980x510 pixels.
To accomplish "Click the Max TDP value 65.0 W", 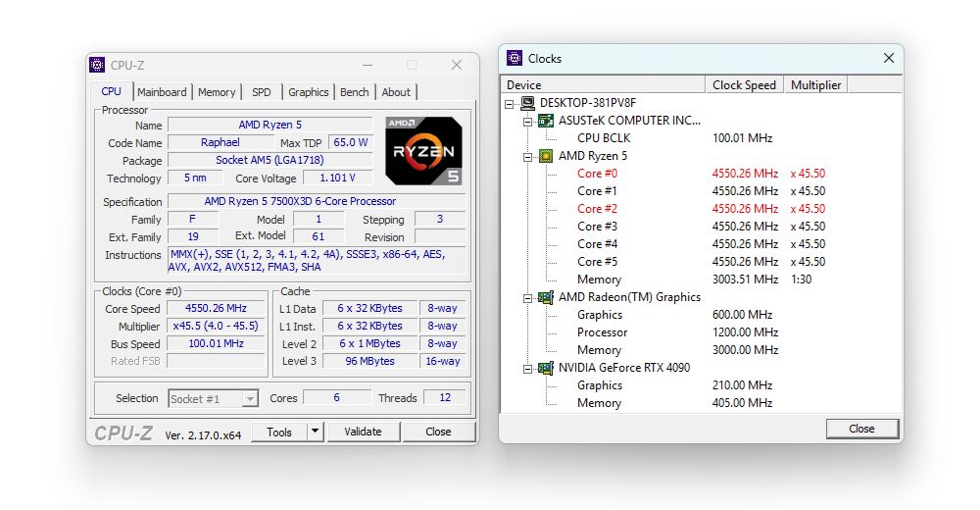I will 350,142.
